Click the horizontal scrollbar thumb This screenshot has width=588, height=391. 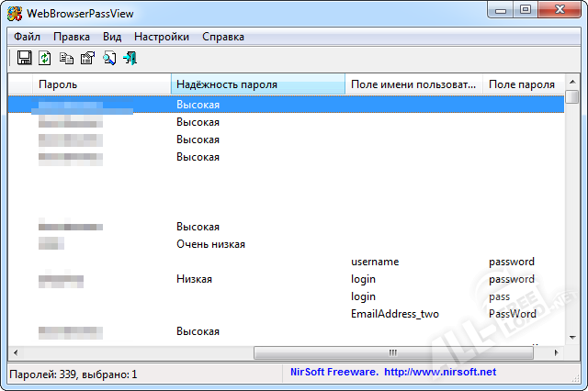point(392,352)
